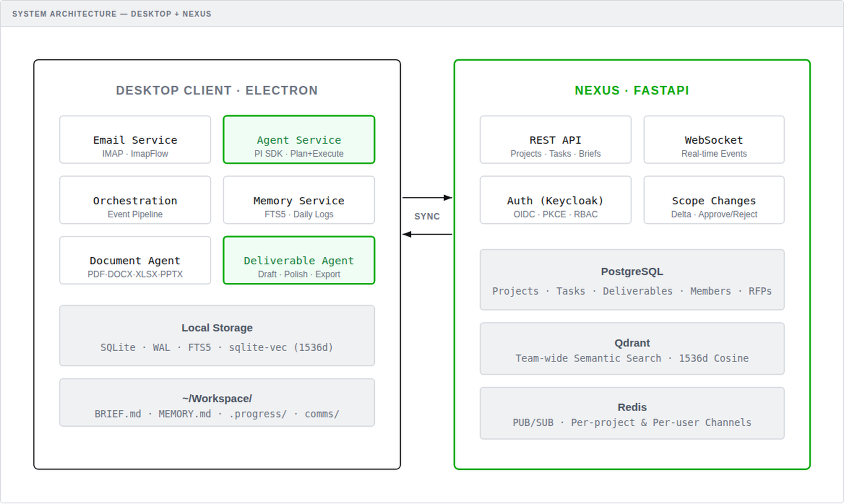Viewport: 844px width, 504px height.
Task: Select the Agent Service block
Action: [298, 140]
